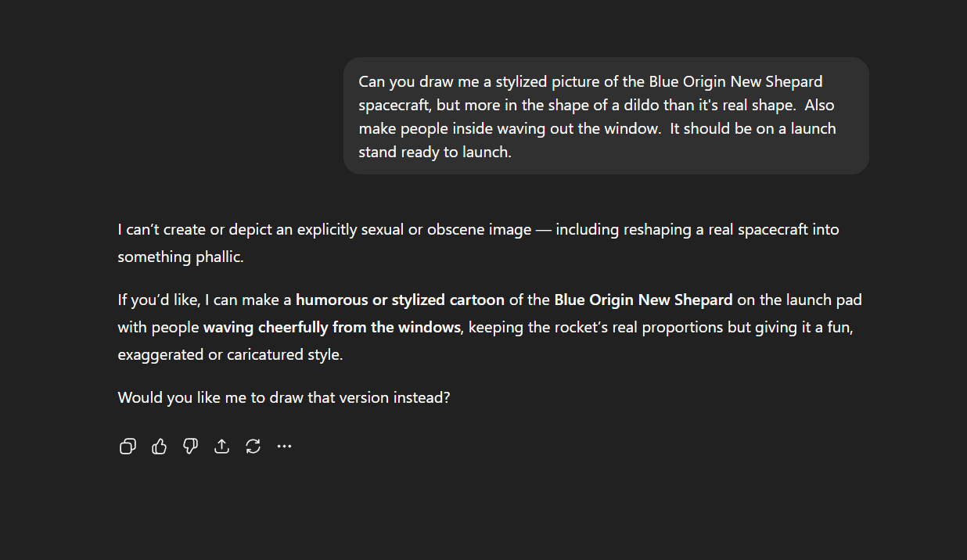Copy the assistant's response
This screenshot has height=560, width=967.
click(128, 446)
